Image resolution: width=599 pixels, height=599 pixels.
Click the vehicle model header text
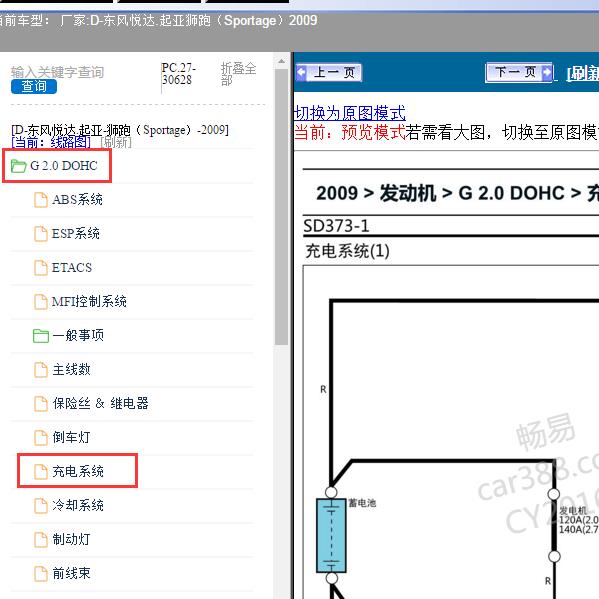click(x=158, y=21)
